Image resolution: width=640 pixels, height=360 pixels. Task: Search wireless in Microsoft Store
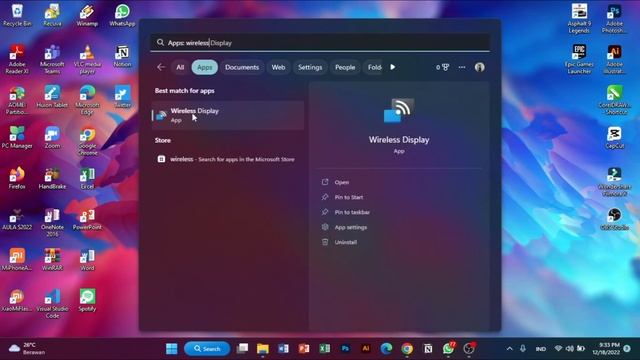pos(228,159)
